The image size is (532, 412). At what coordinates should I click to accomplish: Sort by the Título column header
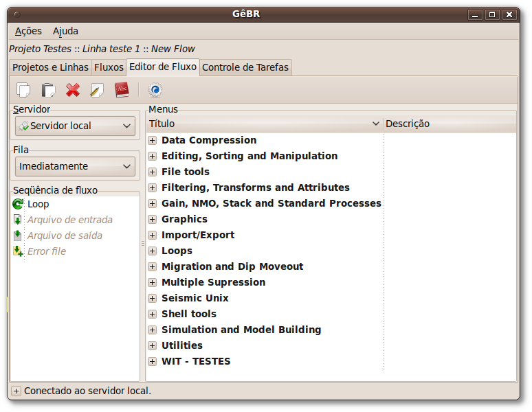[x=265, y=124]
